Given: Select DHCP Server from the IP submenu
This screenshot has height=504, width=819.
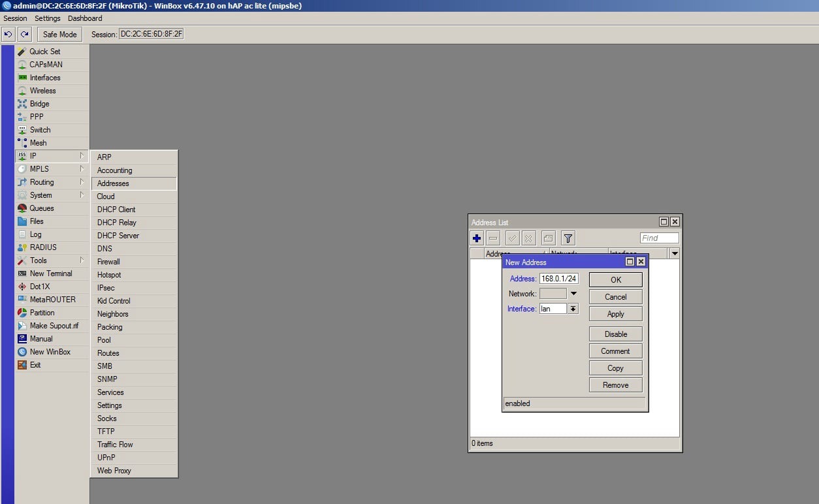Looking at the screenshot, I should pos(118,236).
